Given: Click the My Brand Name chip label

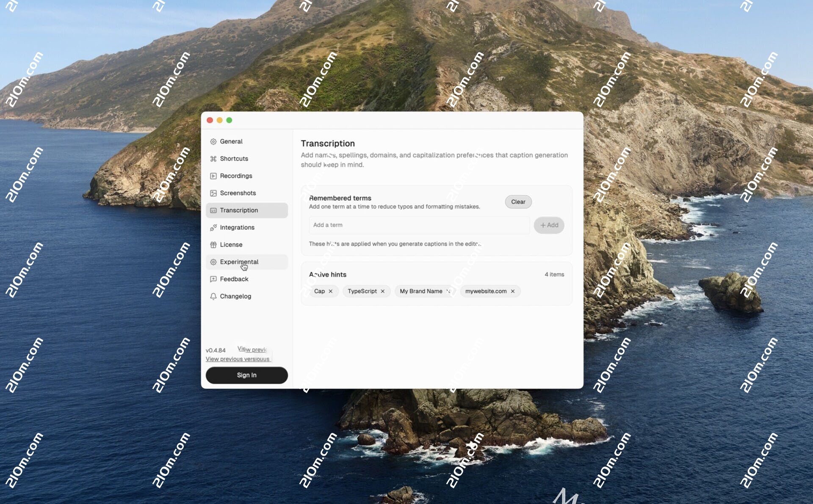Looking at the screenshot, I should (x=421, y=291).
